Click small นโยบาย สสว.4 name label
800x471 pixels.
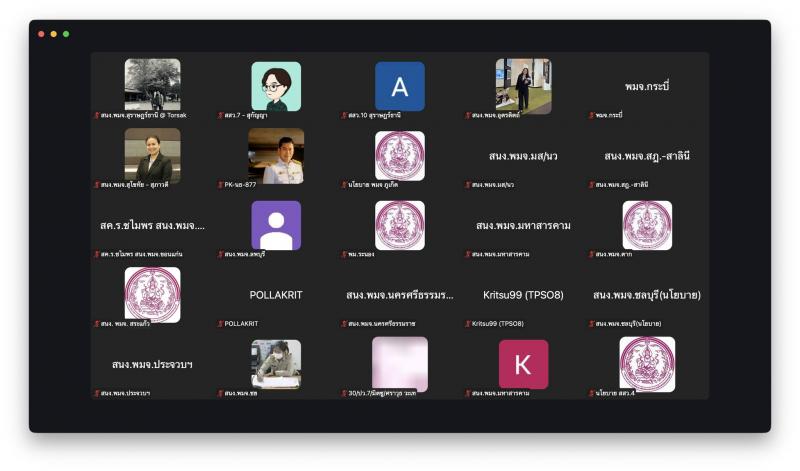click(x=615, y=393)
